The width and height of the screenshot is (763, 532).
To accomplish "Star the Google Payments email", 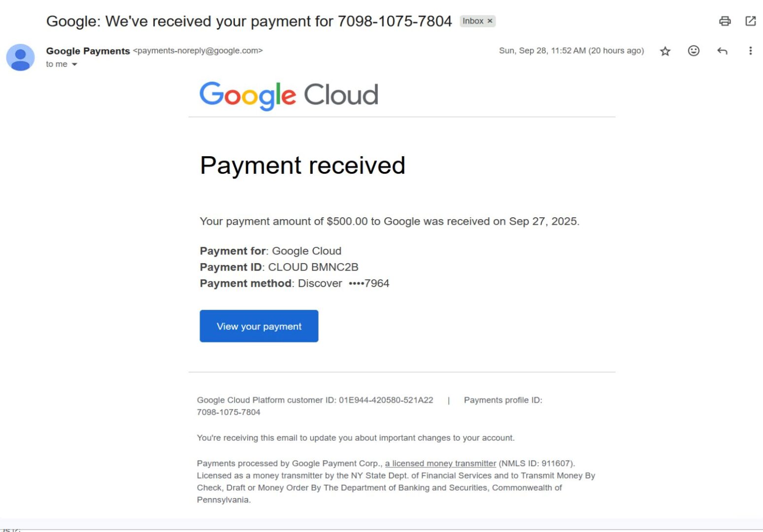I will (665, 51).
